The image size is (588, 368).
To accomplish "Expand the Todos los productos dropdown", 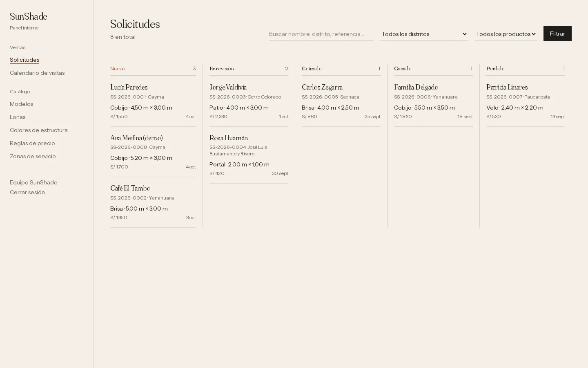I will [x=506, y=34].
